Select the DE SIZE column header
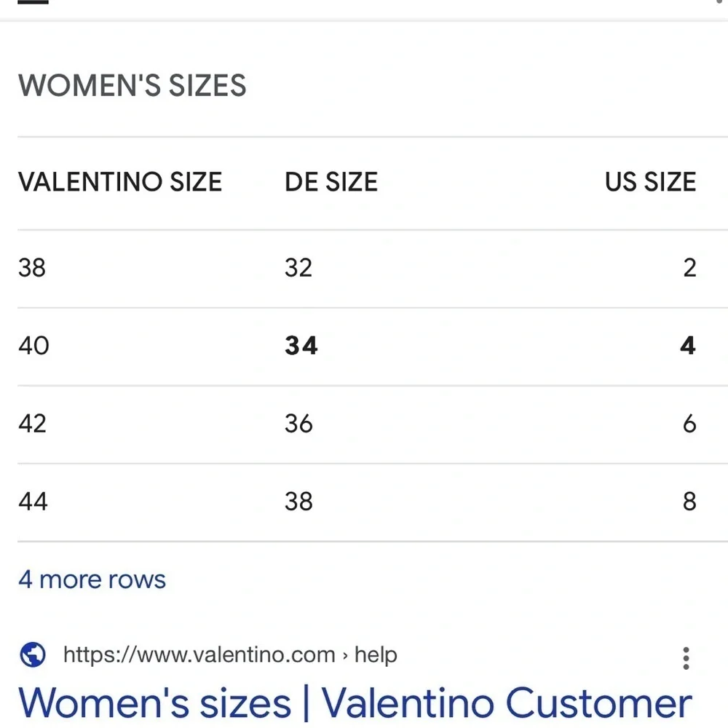This screenshot has width=728, height=728. point(331,182)
